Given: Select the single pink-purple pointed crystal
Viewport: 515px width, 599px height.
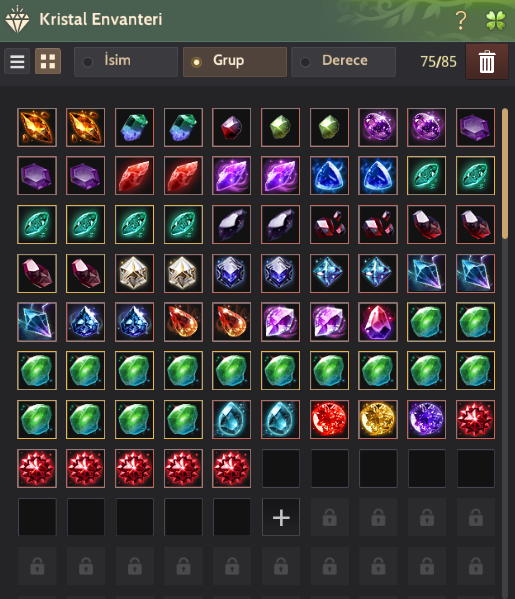Looking at the screenshot, I should pos(378,322).
